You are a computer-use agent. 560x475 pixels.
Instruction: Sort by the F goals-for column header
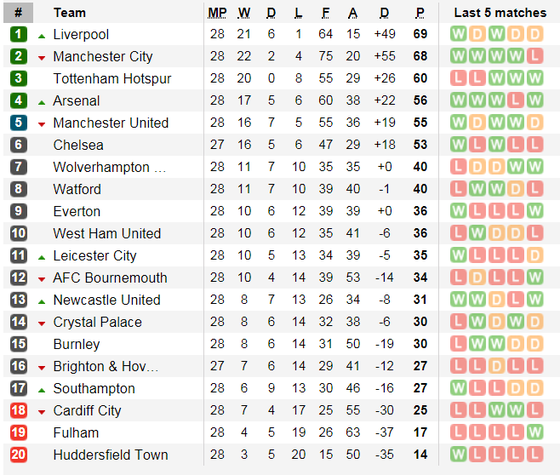point(325,13)
